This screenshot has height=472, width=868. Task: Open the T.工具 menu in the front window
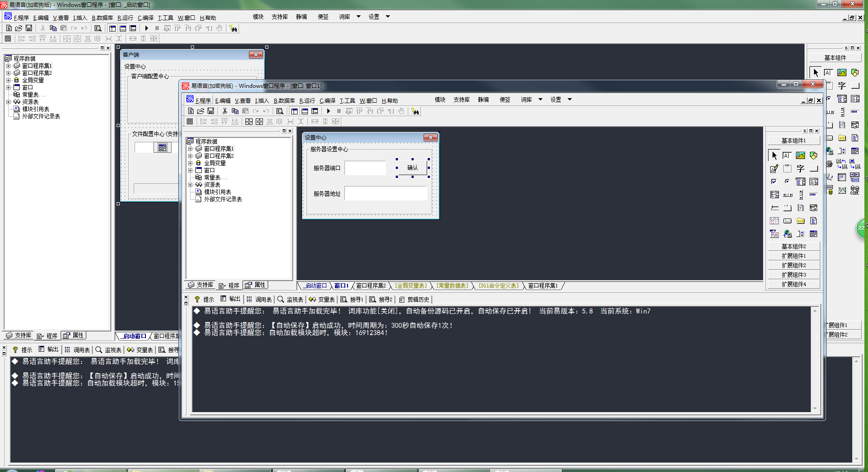point(347,100)
